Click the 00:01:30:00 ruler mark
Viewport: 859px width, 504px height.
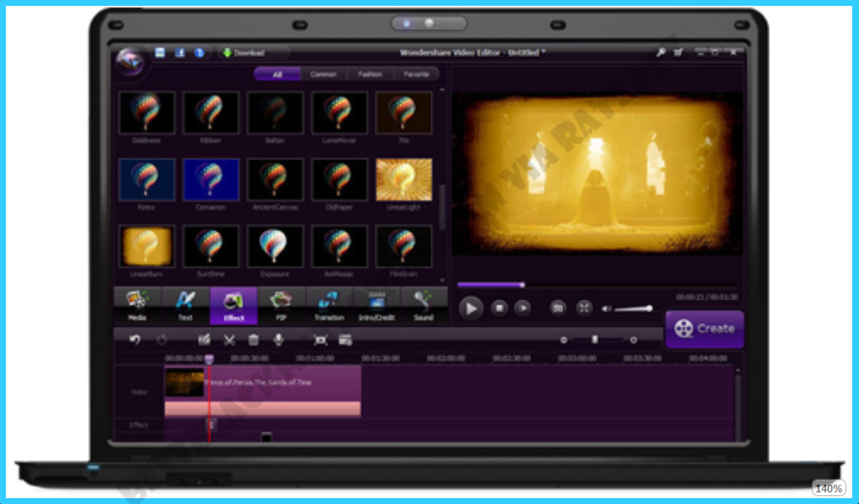tap(381, 358)
